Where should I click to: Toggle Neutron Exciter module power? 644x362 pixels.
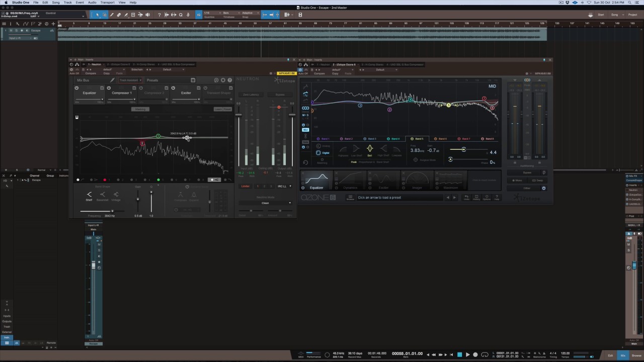tap(173, 88)
